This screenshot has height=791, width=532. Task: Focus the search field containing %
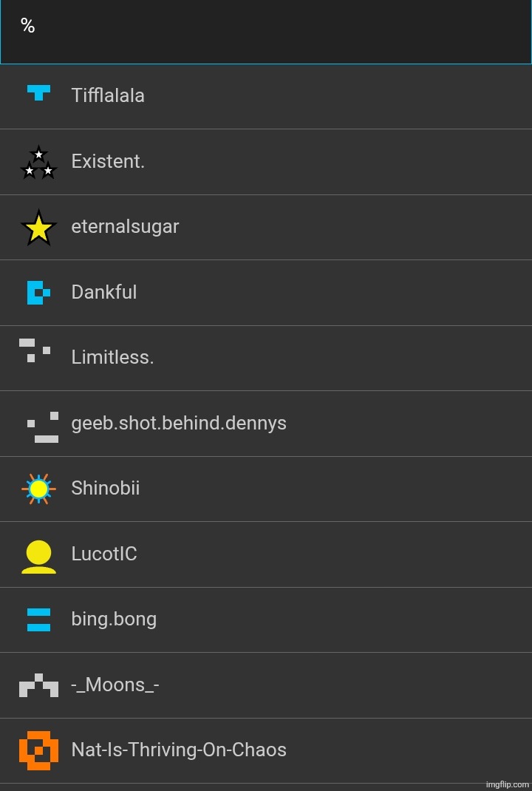[x=266, y=32]
